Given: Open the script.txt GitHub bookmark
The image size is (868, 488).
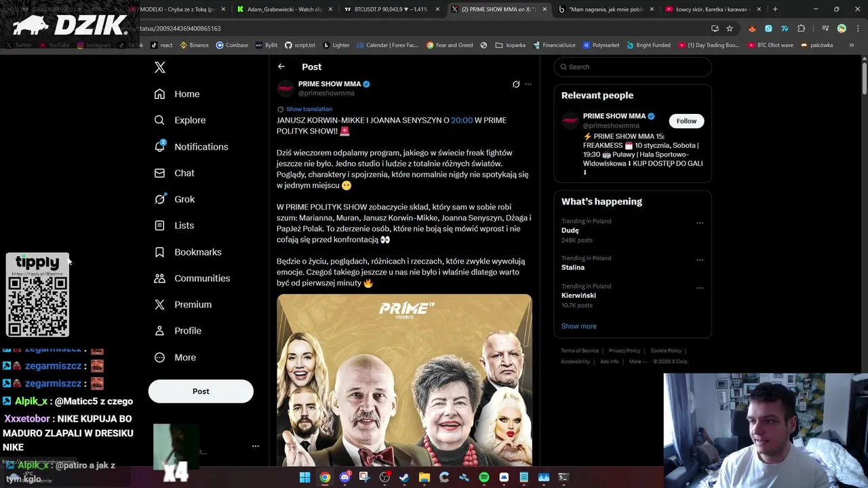Looking at the screenshot, I should click(x=300, y=45).
